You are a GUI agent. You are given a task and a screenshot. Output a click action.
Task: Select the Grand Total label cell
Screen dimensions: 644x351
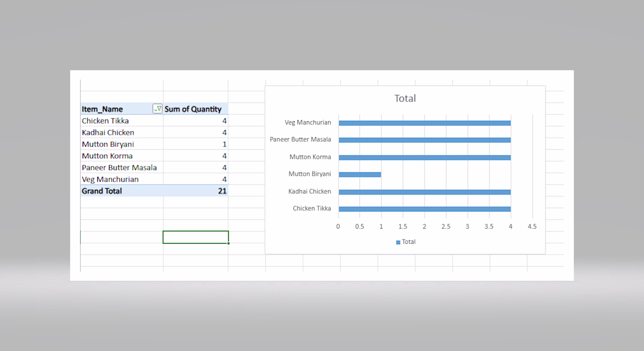point(122,190)
